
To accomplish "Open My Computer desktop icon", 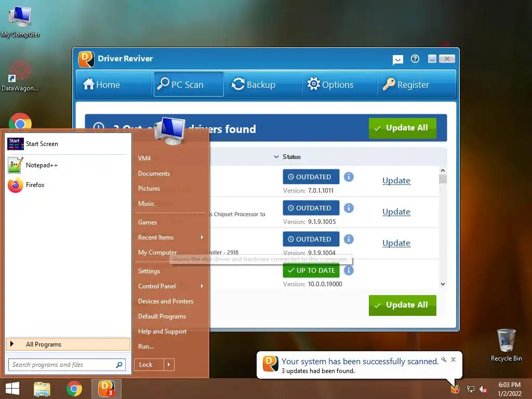I will pyautogui.click(x=20, y=22).
